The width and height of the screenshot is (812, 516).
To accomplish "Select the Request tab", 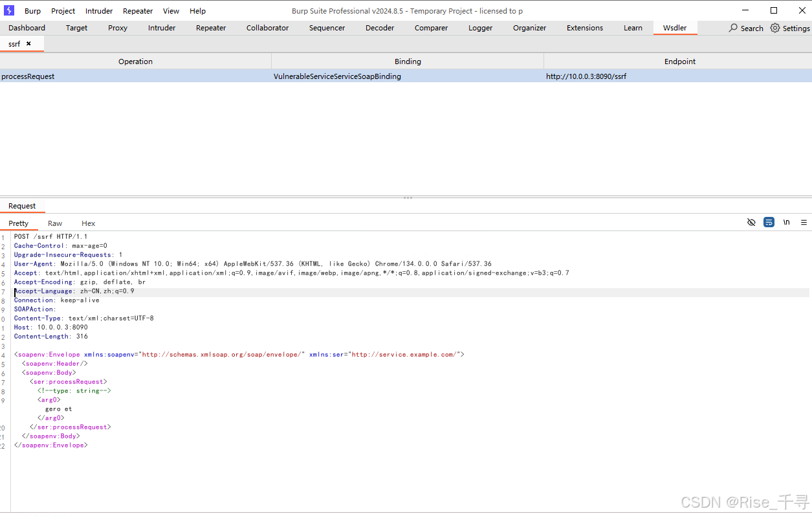I will pos(22,206).
